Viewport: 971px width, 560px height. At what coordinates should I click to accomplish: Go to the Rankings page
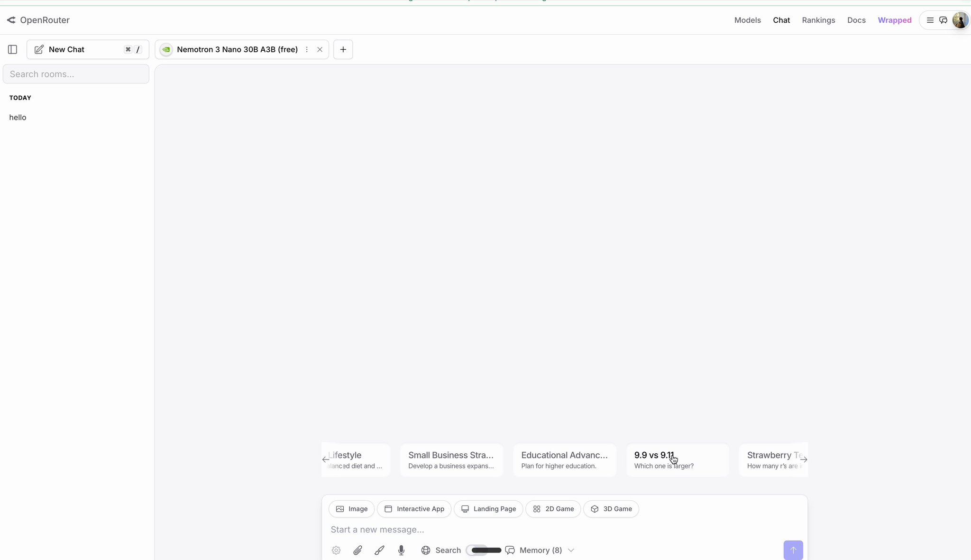point(818,20)
